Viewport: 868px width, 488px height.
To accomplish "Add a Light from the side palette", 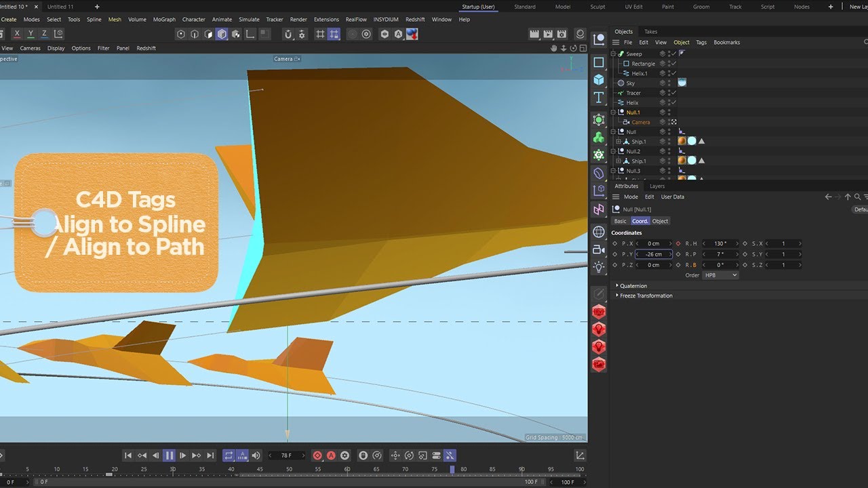I will tap(599, 267).
